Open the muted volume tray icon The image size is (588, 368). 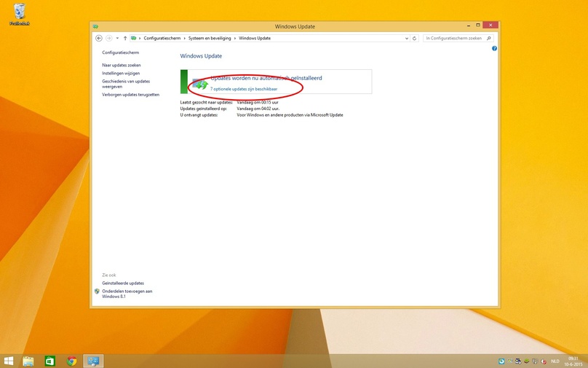click(x=544, y=361)
